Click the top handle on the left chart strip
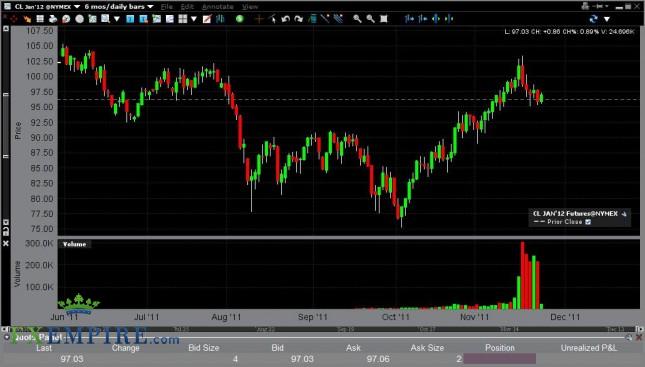The image size is (645, 367). click(x=6, y=29)
